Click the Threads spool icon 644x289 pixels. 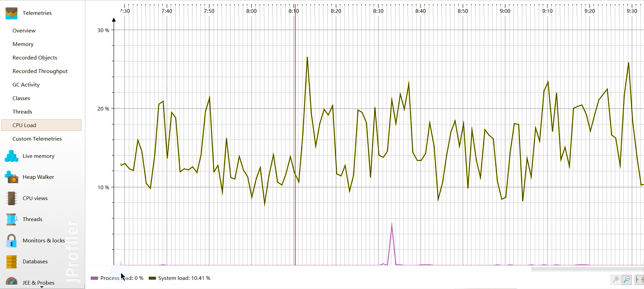point(11,219)
